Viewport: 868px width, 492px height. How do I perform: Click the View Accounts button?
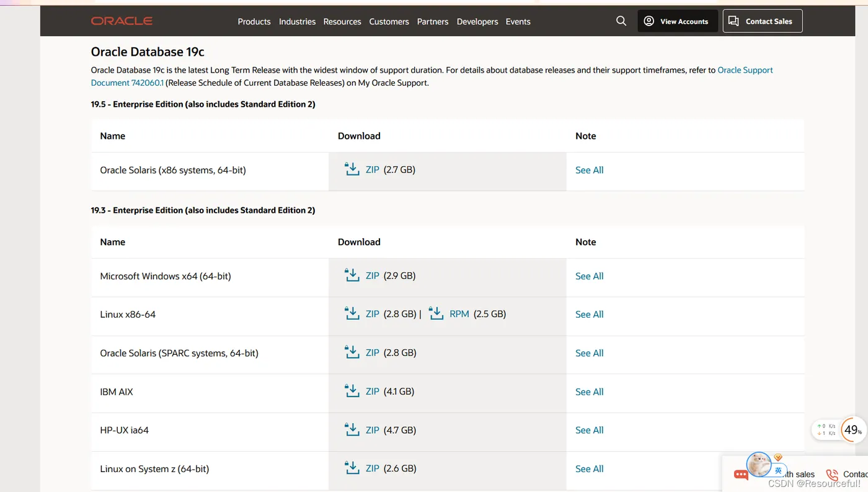point(678,21)
